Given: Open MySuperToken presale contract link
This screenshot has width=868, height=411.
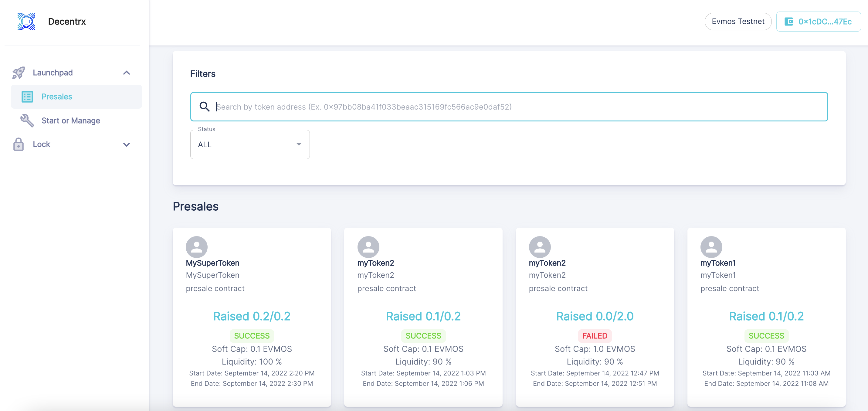Looking at the screenshot, I should (215, 288).
